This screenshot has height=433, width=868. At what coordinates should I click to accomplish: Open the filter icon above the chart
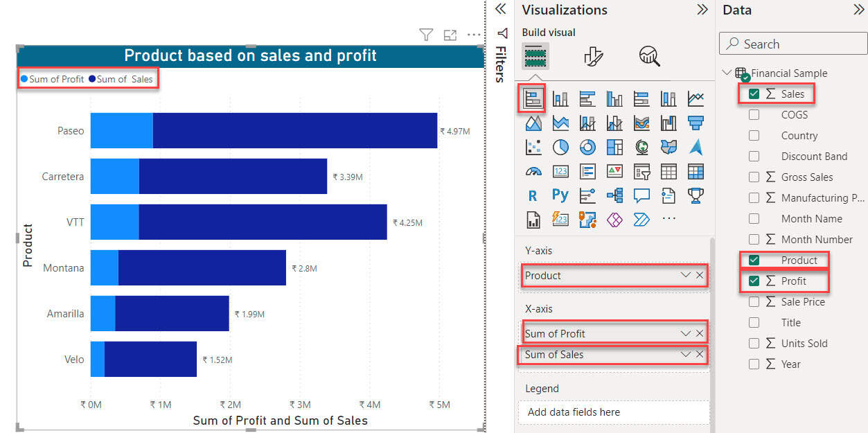tap(426, 35)
